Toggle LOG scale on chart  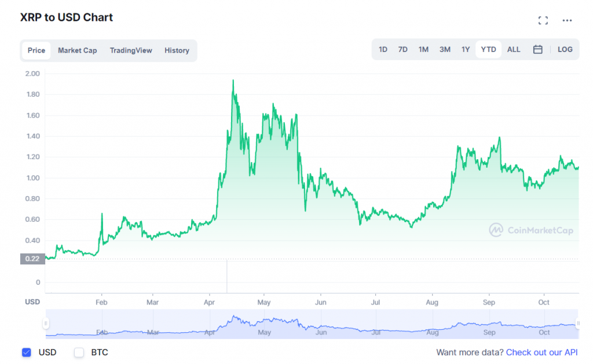[x=565, y=50]
